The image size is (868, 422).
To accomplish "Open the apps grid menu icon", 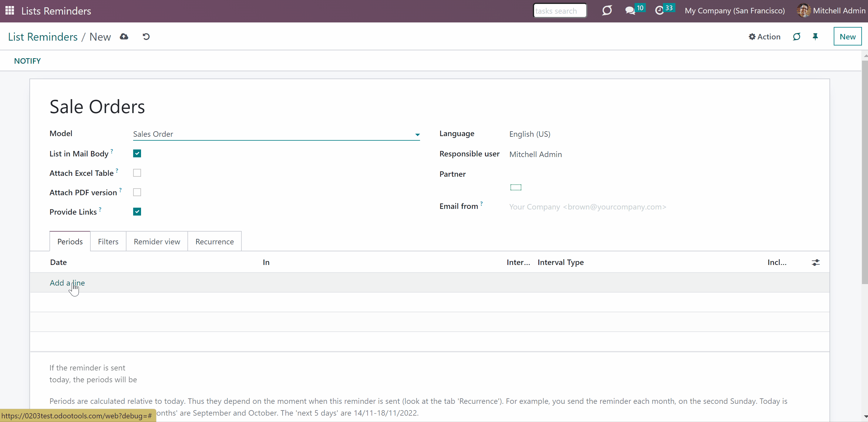I will click(x=10, y=10).
